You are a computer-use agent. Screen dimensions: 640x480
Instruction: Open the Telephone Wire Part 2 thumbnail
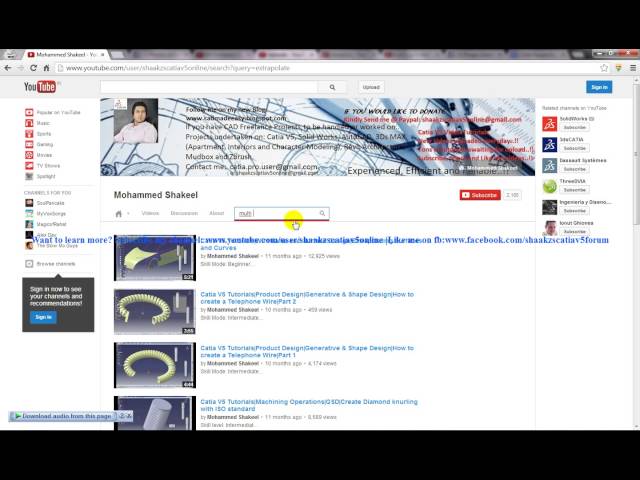point(155,311)
